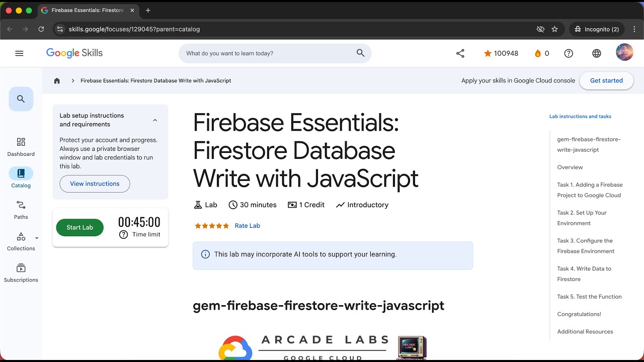644x362 pixels.
Task: Reload the page
Action: point(41,29)
